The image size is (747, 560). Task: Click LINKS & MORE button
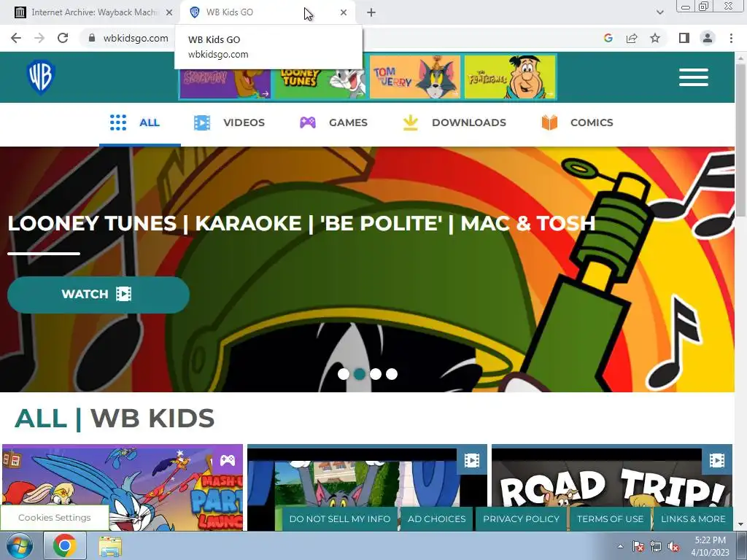[693, 519]
